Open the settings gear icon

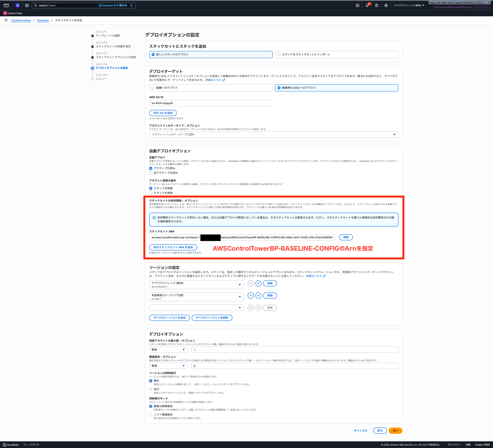click(x=386, y=5)
